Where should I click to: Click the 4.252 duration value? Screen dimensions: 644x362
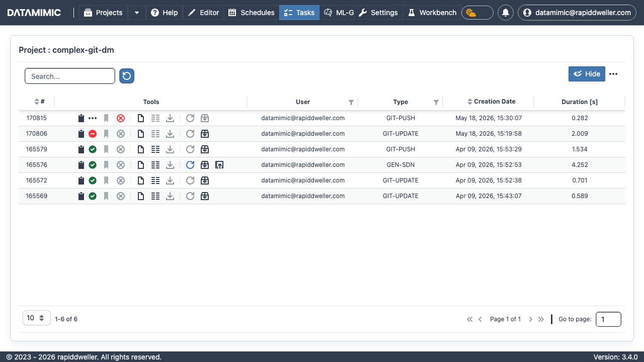click(x=580, y=165)
